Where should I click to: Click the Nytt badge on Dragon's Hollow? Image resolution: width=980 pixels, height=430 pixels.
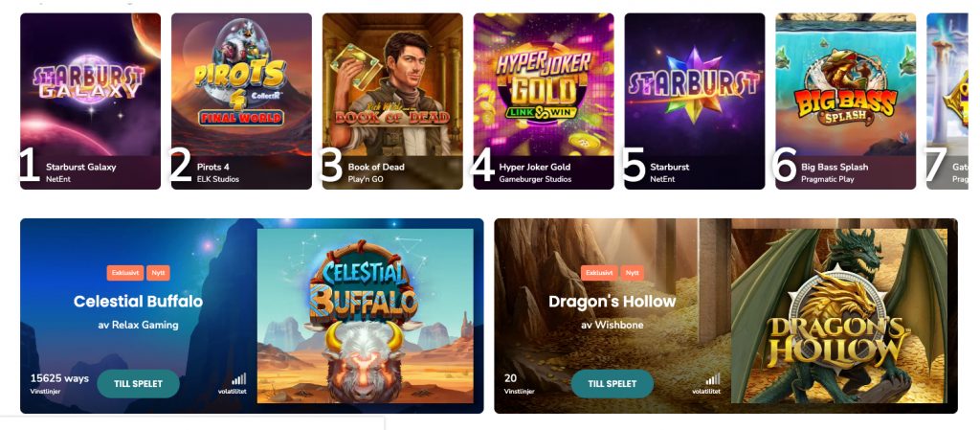(x=633, y=273)
